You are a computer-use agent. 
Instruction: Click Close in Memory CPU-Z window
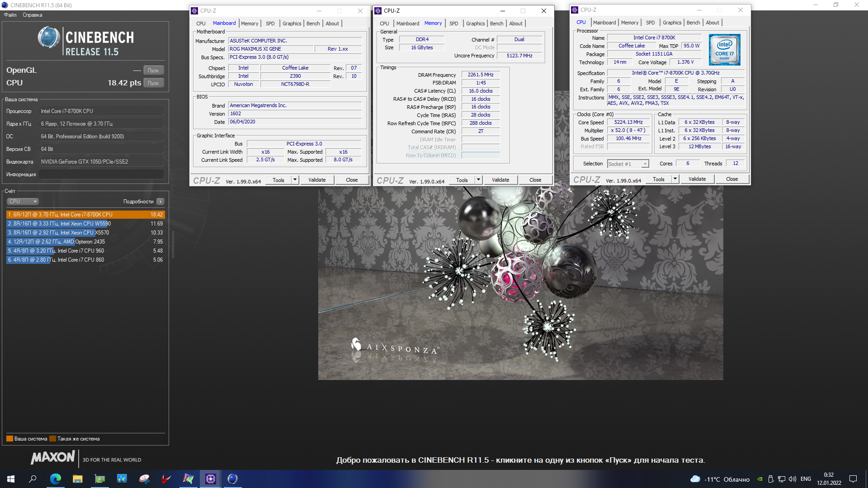click(535, 180)
